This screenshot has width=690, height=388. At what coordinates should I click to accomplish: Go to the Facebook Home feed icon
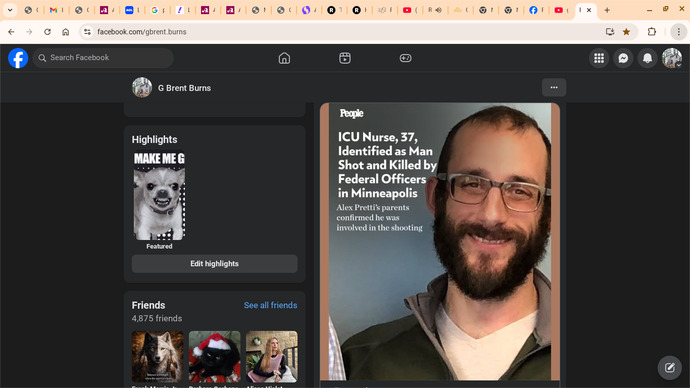pyautogui.click(x=284, y=58)
